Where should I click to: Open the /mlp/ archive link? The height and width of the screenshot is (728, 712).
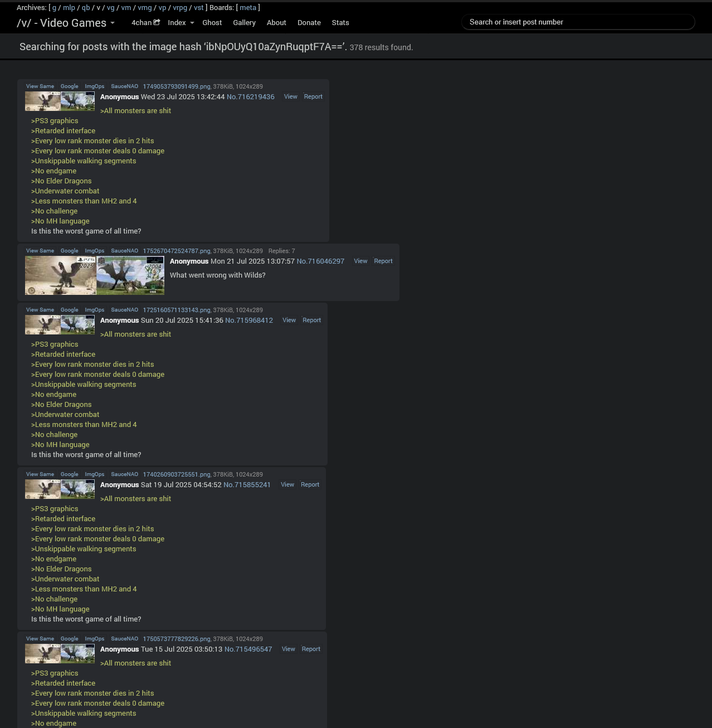[x=69, y=8]
